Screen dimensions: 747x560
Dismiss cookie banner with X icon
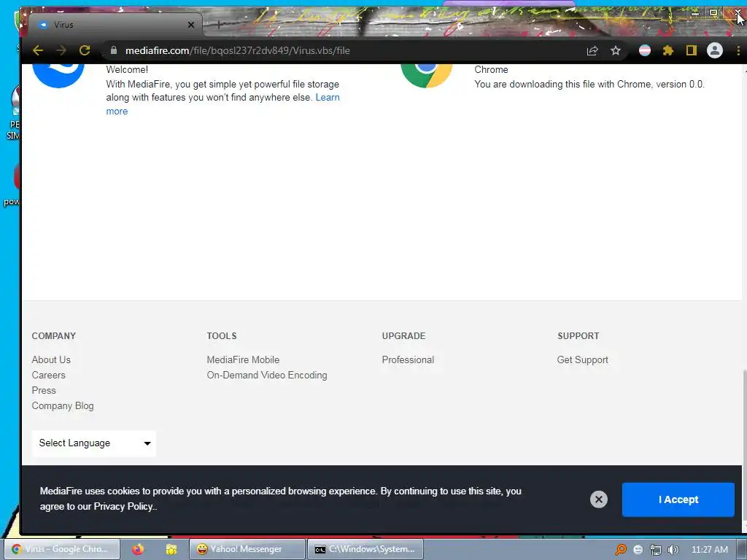point(599,499)
